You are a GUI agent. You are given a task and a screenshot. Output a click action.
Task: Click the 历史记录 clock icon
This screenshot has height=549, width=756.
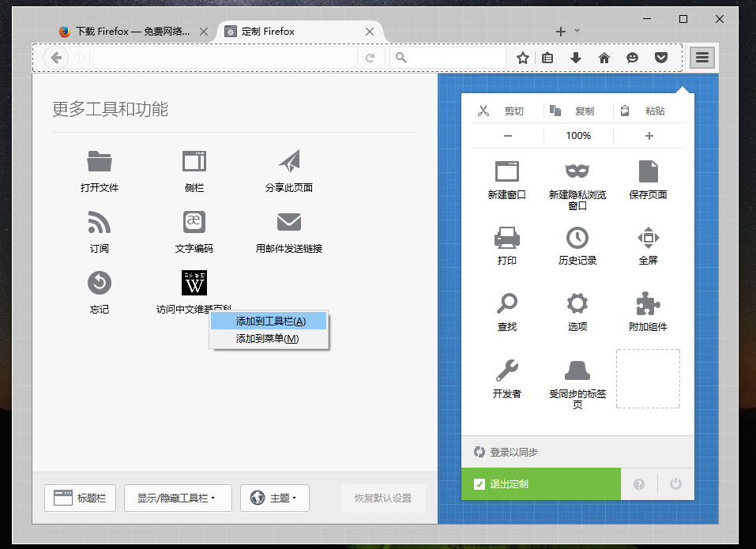pos(577,237)
